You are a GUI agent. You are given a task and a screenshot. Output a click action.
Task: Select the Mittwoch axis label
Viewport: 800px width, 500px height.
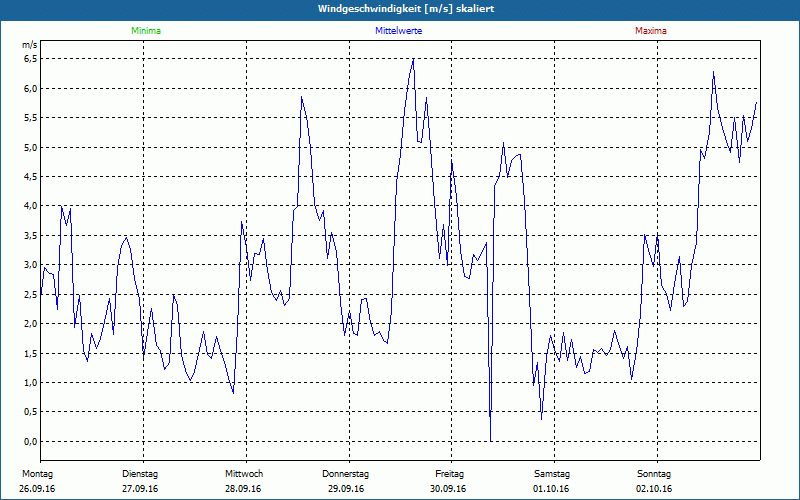click(244, 474)
